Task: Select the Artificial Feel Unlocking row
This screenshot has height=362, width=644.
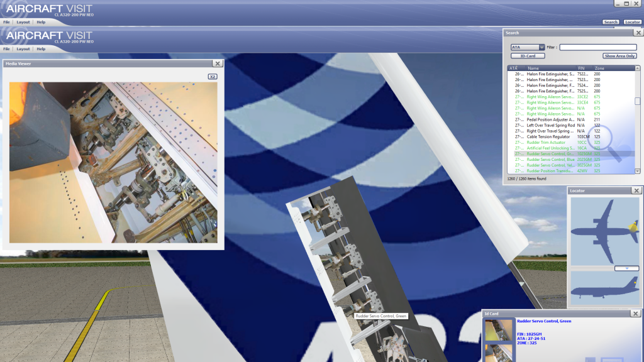Action: tap(572, 148)
